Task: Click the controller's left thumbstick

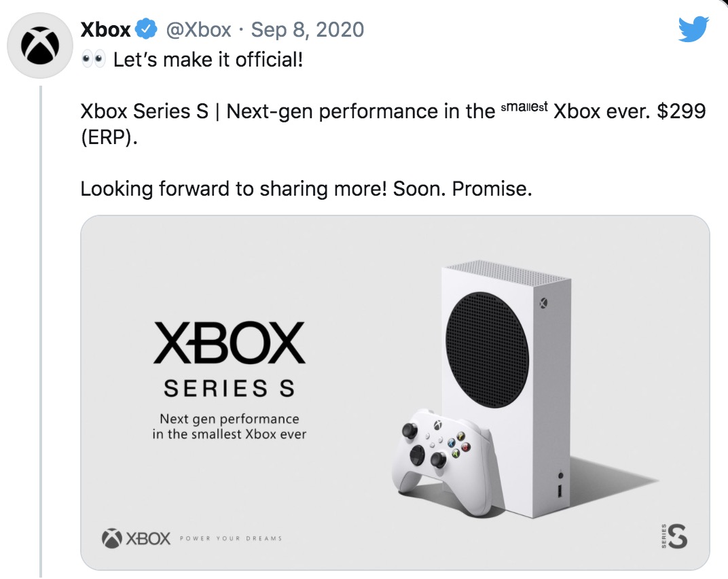Action: click(x=409, y=429)
